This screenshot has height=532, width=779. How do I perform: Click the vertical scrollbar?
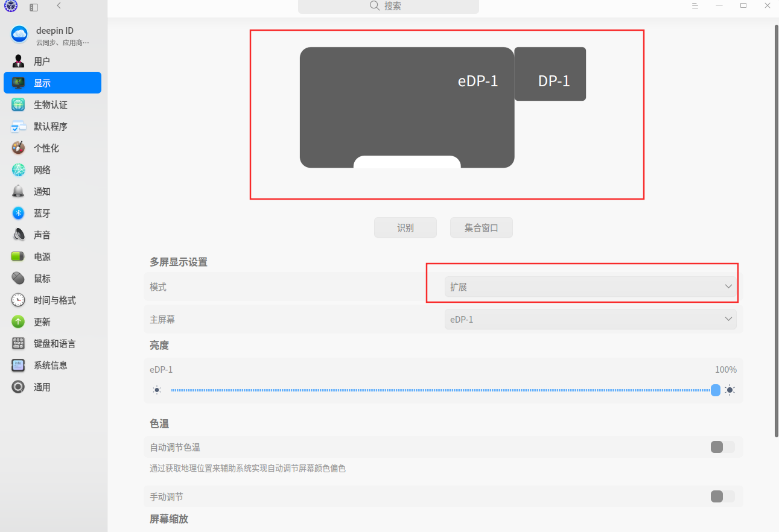tap(776, 231)
